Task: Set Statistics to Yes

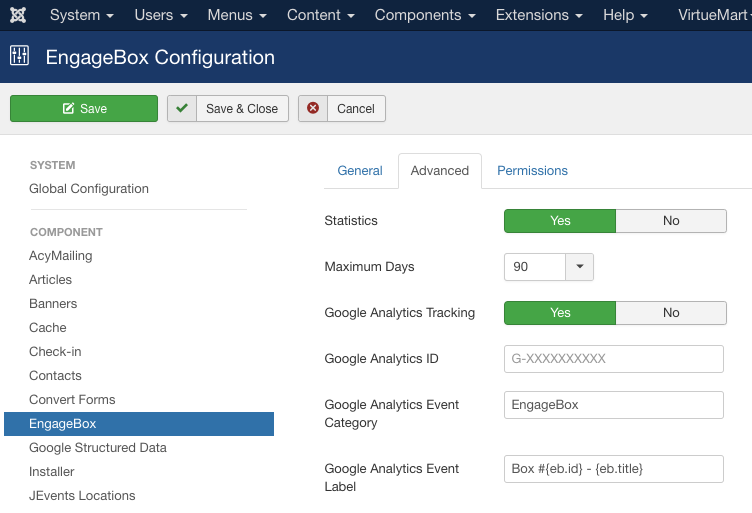Action: click(560, 221)
